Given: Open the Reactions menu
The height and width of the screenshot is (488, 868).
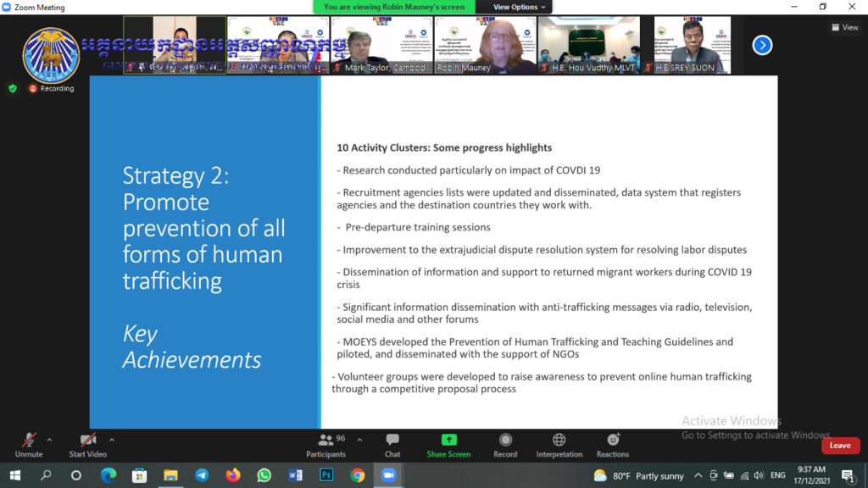Looking at the screenshot, I should pyautogui.click(x=612, y=446).
